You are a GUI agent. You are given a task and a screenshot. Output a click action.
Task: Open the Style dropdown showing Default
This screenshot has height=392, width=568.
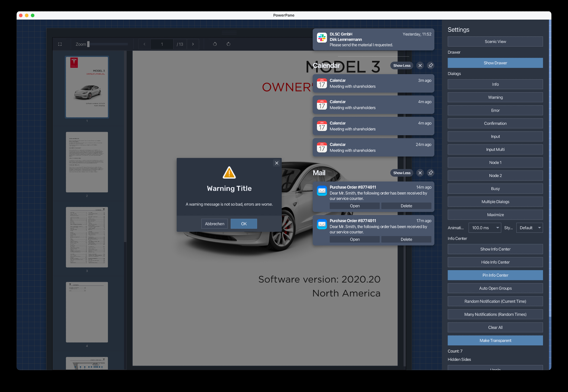[529, 228]
